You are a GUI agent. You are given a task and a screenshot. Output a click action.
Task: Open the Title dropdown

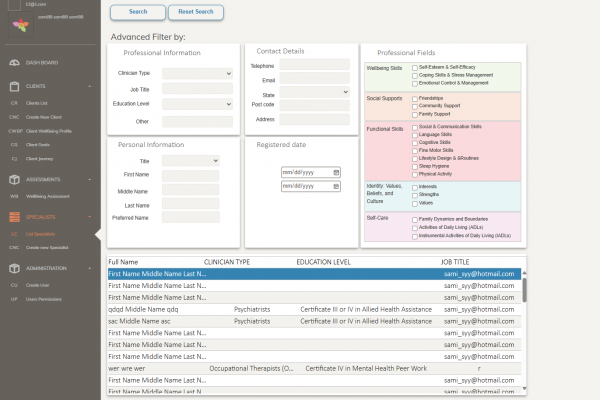tap(191, 161)
